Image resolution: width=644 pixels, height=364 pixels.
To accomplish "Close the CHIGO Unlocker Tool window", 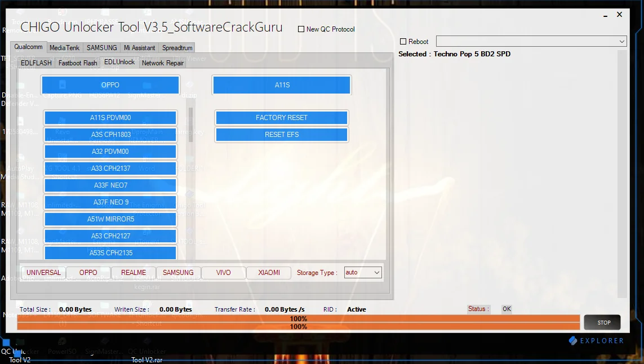I will (619, 15).
